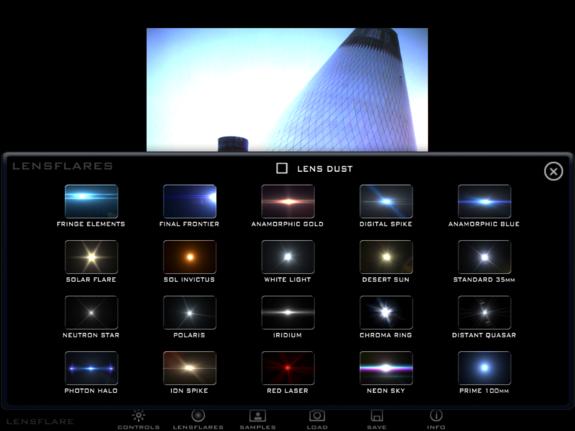Viewport: 575px width, 431px height.
Task: Open the Info icon
Action: coord(436,416)
